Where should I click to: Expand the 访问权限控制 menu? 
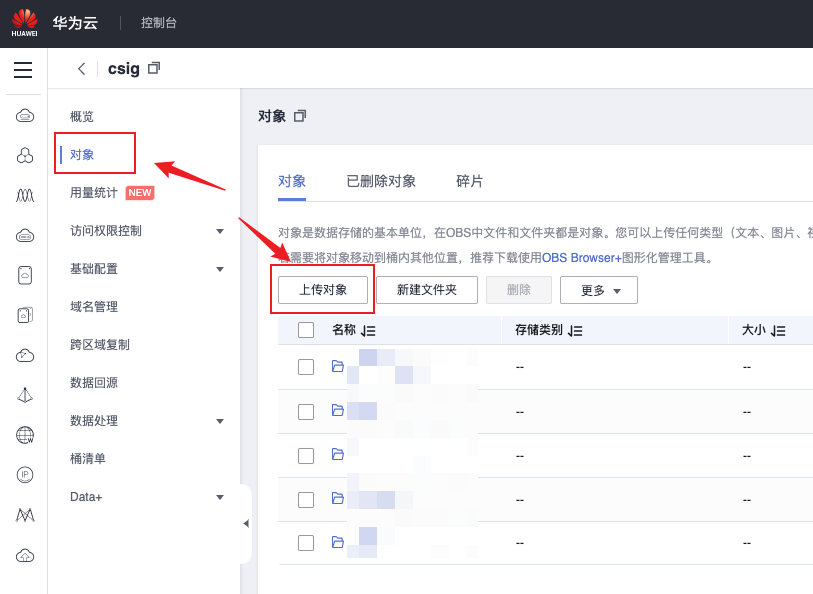pos(219,231)
